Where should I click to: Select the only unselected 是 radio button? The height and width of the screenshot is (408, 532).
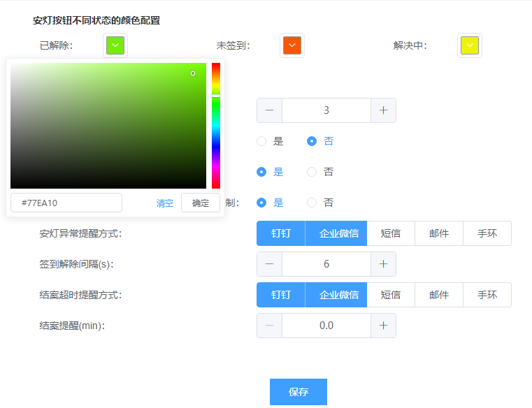[261, 141]
